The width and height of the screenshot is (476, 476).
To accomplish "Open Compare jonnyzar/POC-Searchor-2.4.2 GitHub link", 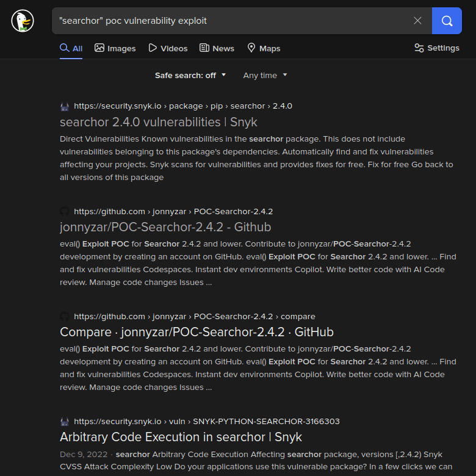I will tap(197, 332).
